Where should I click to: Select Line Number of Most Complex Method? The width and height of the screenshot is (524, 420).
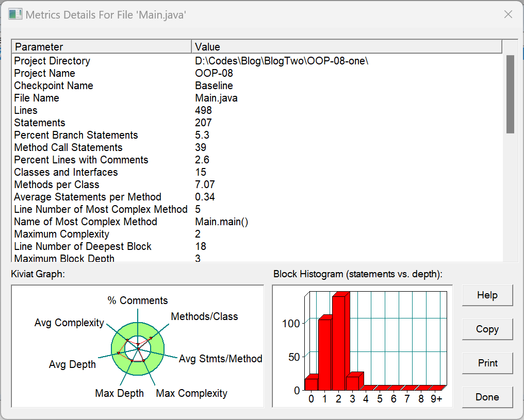click(257, 209)
